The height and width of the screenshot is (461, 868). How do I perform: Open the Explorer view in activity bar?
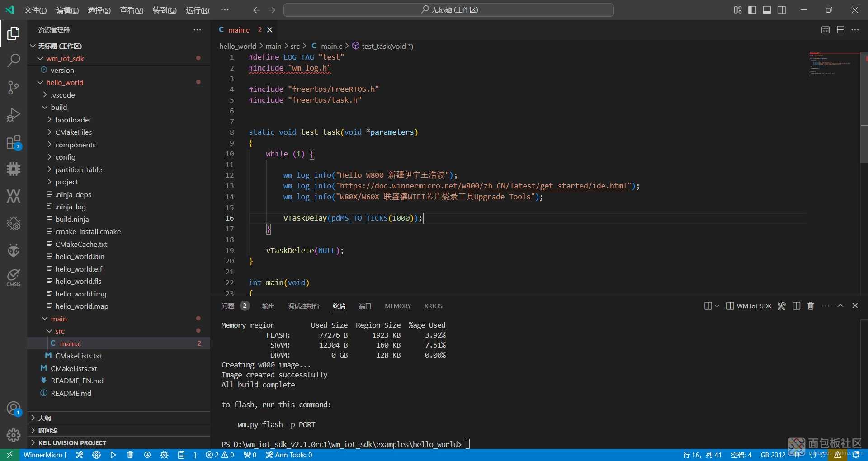(x=14, y=33)
